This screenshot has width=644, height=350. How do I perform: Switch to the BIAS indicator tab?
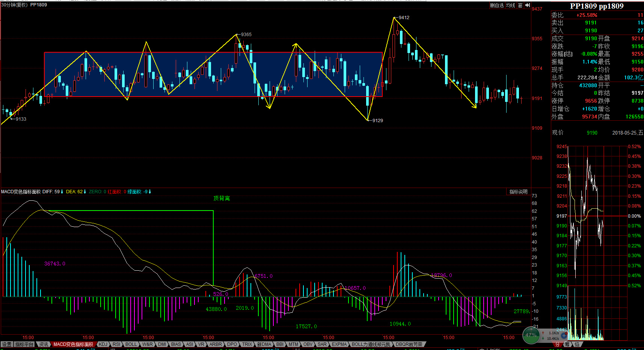tap(176, 344)
